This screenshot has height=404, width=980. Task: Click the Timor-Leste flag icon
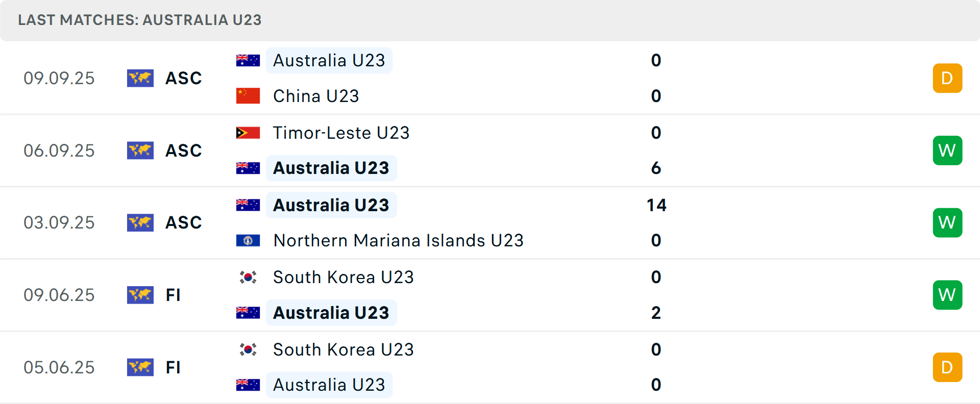248,133
